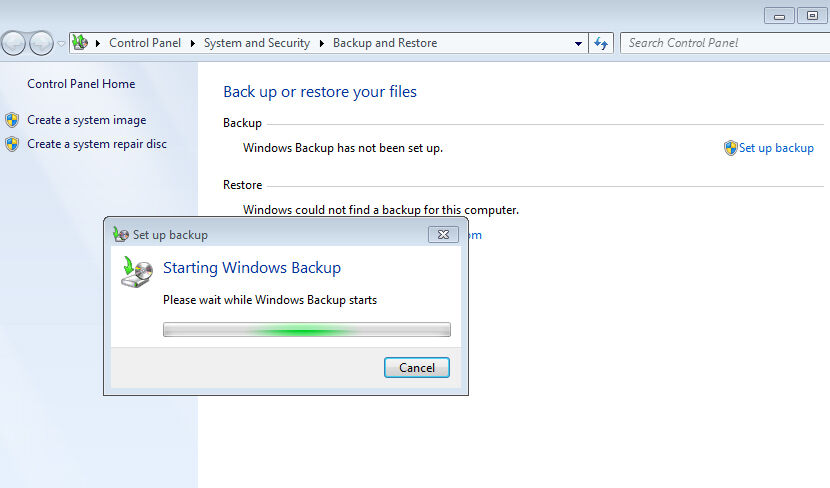This screenshot has width=830, height=488.
Task: Open Create a system image link
Action: click(86, 120)
